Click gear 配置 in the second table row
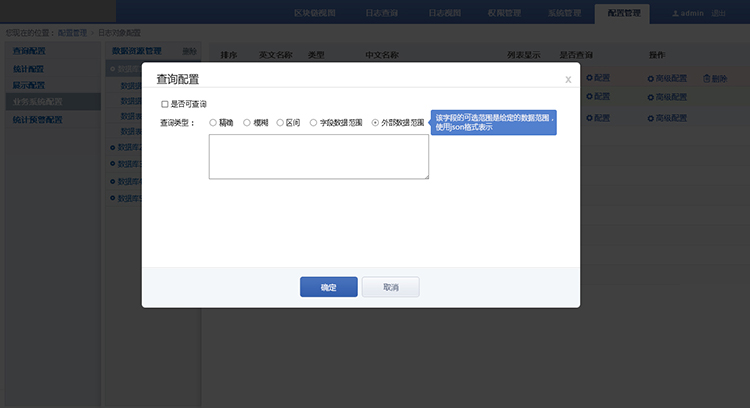The height and width of the screenshot is (408, 750). pos(598,96)
